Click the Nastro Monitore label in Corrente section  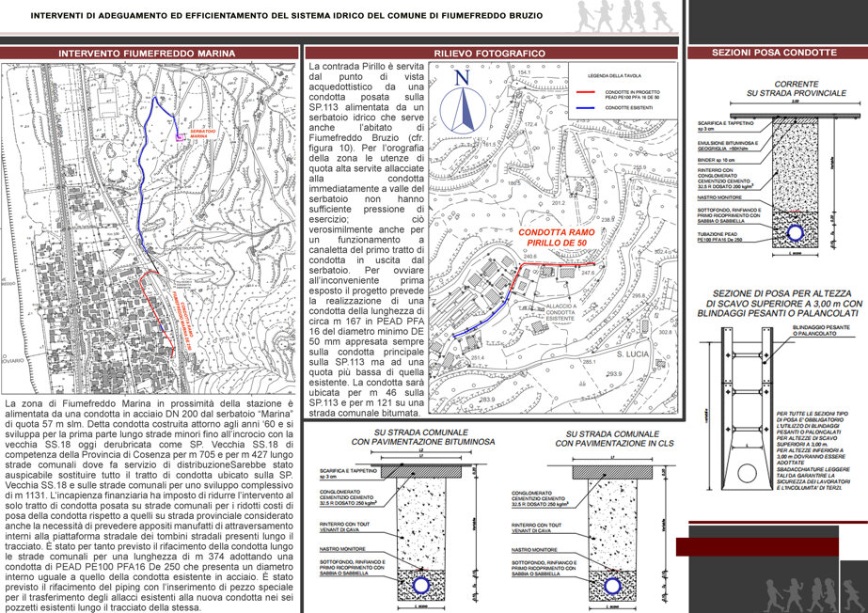tap(719, 197)
